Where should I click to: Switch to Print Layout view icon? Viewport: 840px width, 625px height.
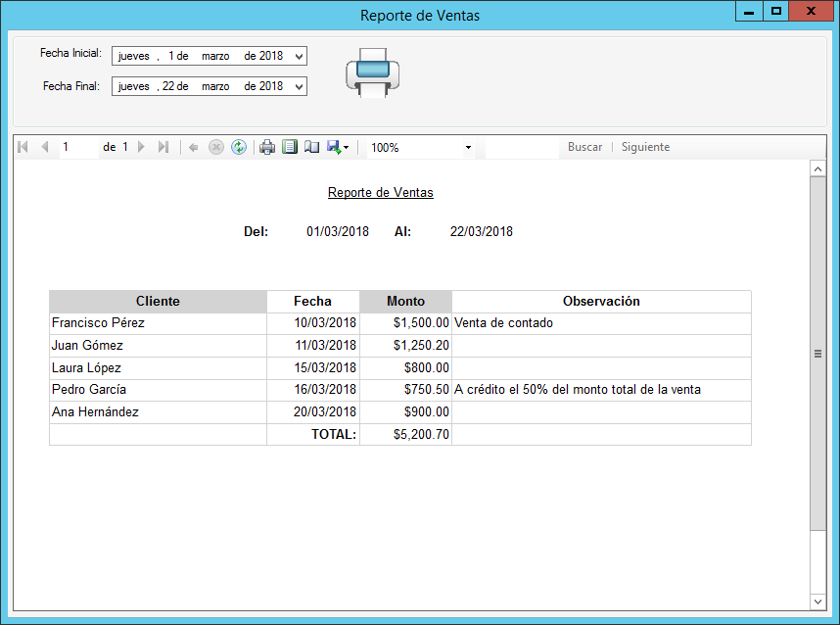pos(288,146)
